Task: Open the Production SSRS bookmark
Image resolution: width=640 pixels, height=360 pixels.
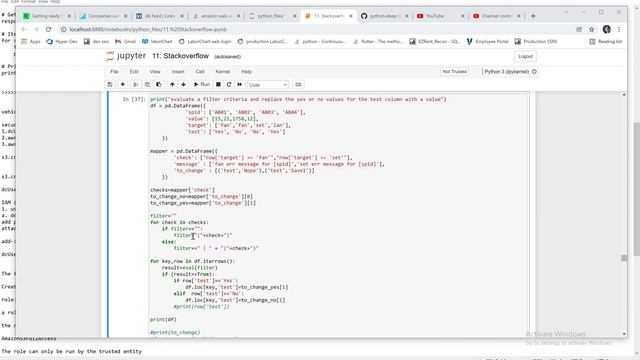Action: pos(536,41)
